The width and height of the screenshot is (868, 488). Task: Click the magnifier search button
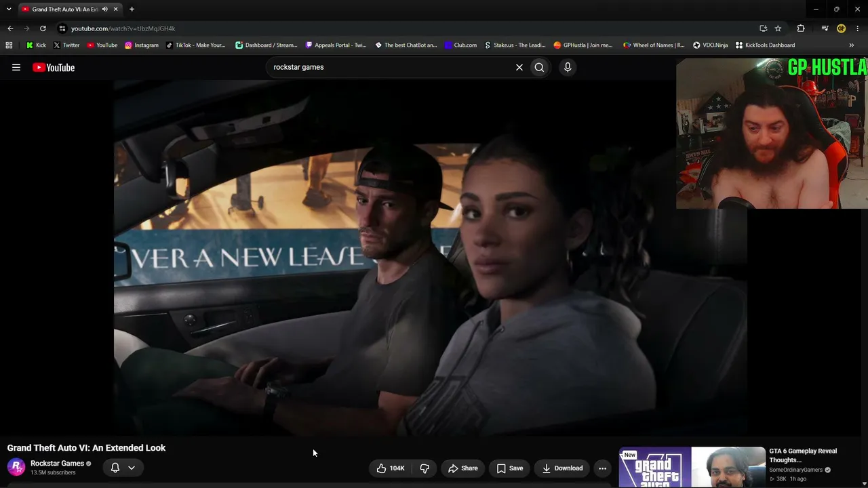pos(539,67)
